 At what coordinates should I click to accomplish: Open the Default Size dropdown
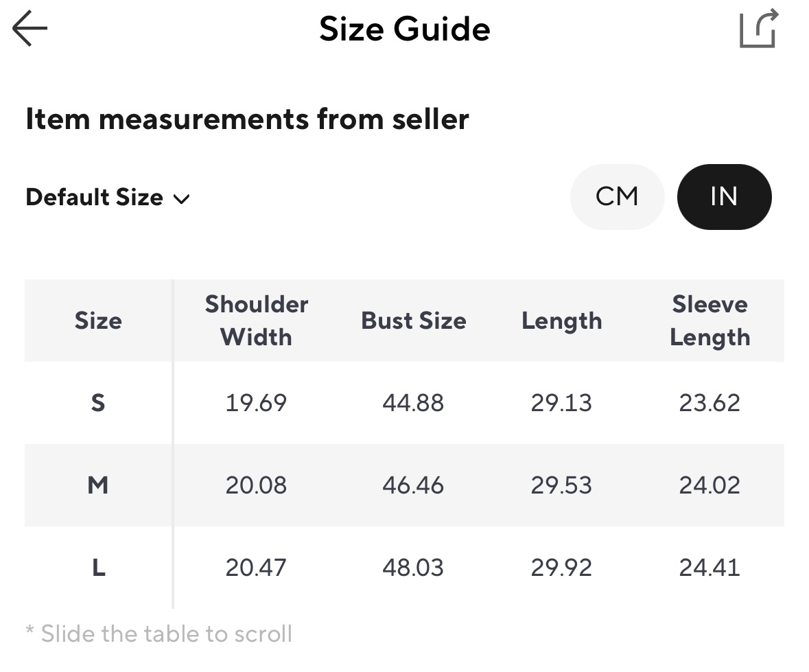click(95, 198)
